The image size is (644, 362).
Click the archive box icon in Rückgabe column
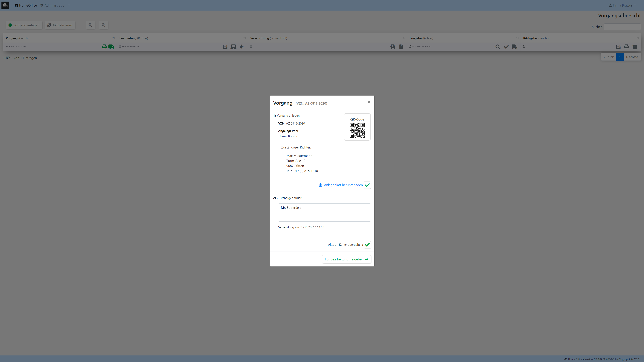pos(635,47)
